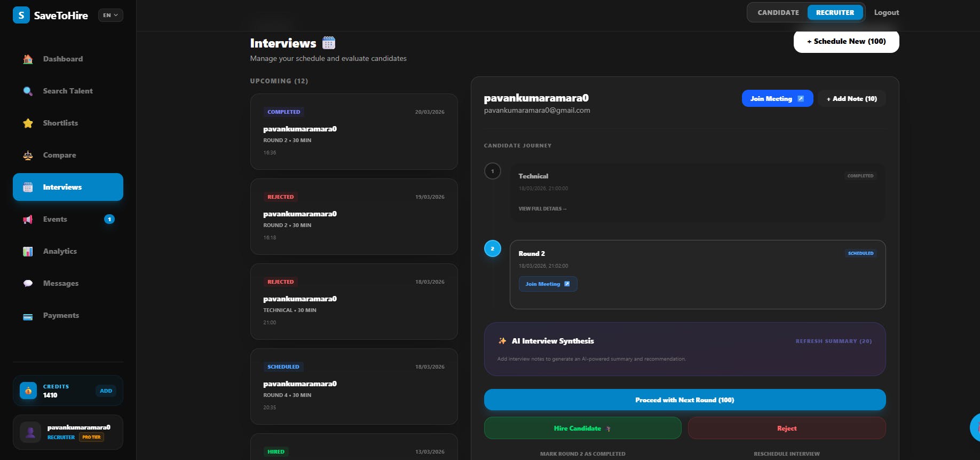
Task: Click the SaveToHire logo icon
Action: (x=21, y=15)
